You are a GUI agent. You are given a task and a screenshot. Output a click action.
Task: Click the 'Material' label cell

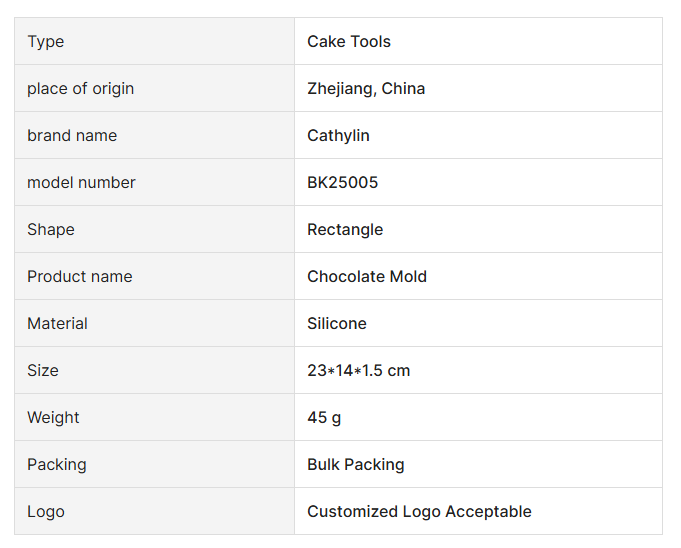point(57,324)
